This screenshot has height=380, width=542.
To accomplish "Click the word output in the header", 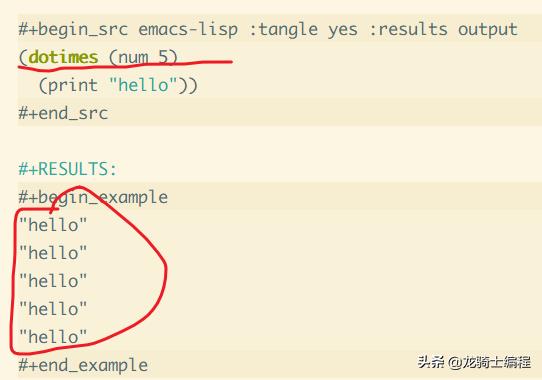I will (x=488, y=30).
